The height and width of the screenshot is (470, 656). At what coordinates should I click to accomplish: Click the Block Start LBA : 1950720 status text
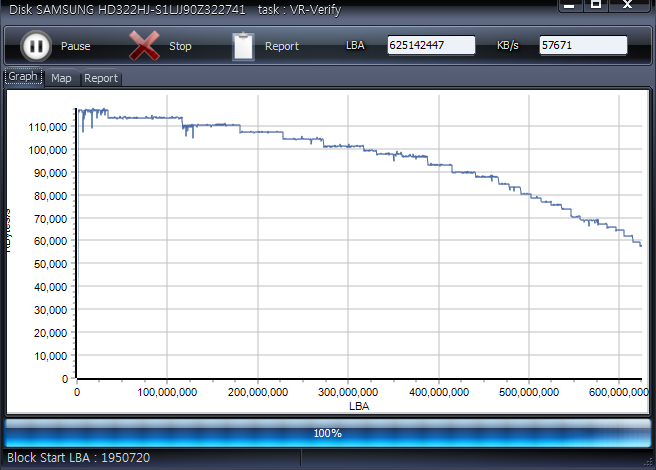coord(79,458)
